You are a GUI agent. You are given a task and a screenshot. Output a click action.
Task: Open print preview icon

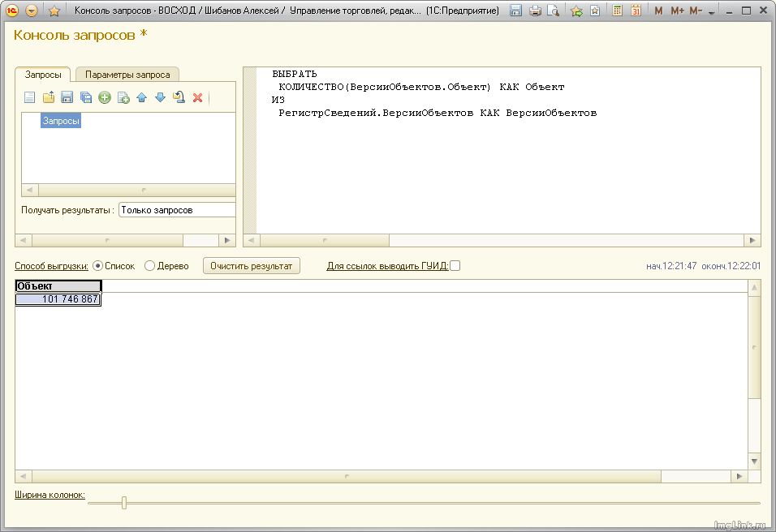[x=554, y=11]
